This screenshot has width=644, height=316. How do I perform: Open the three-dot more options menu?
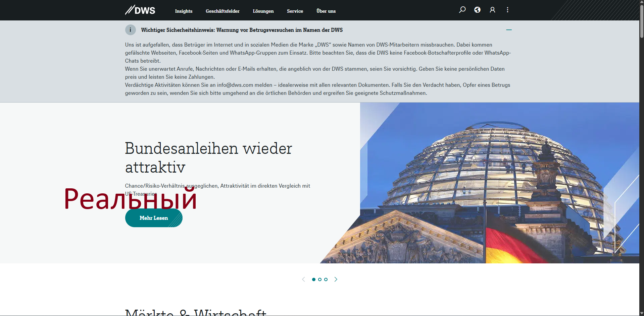(507, 10)
